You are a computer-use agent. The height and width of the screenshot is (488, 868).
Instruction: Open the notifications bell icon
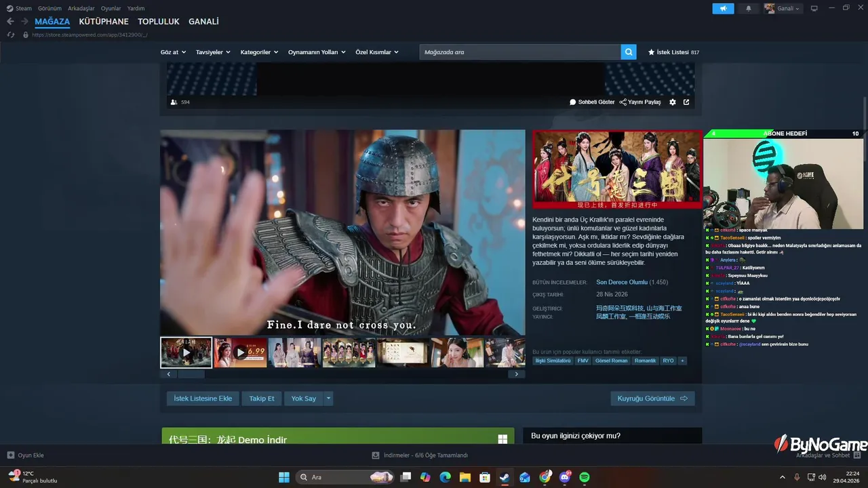(749, 8)
